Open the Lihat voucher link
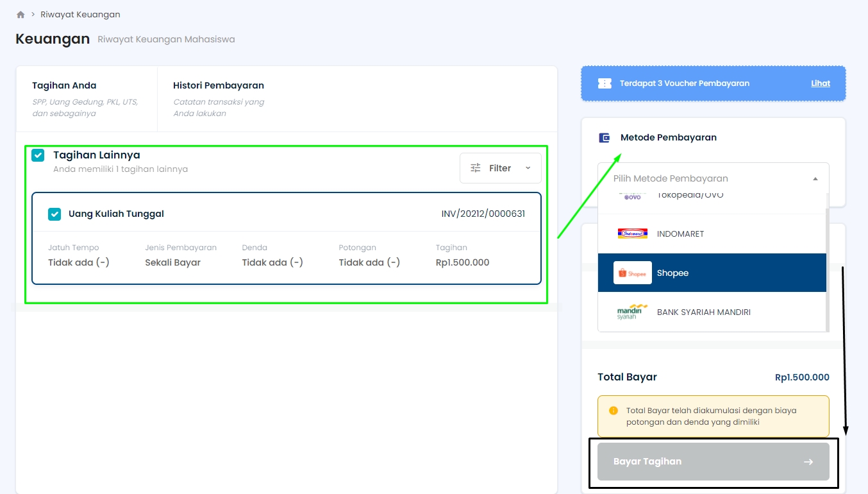The height and width of the screenshot is (494, 868). (821, 83)
